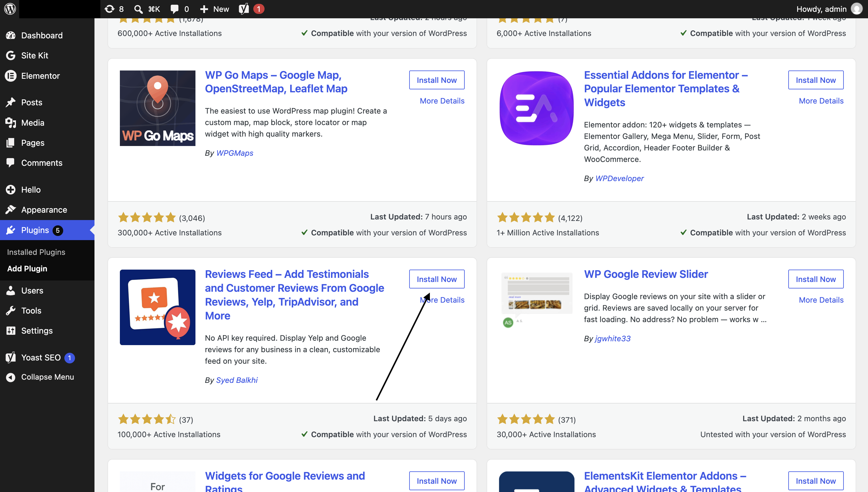Click the Dashboard gauge icon in sidebar

click(11, 35)
